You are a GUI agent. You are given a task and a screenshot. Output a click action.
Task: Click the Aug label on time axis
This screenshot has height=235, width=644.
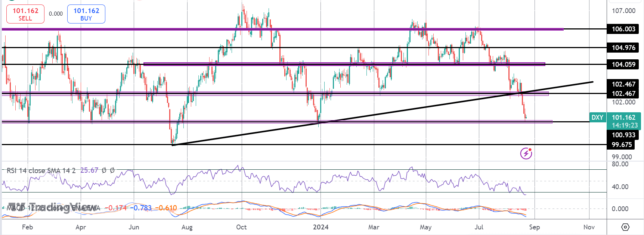tap(187, 227)
